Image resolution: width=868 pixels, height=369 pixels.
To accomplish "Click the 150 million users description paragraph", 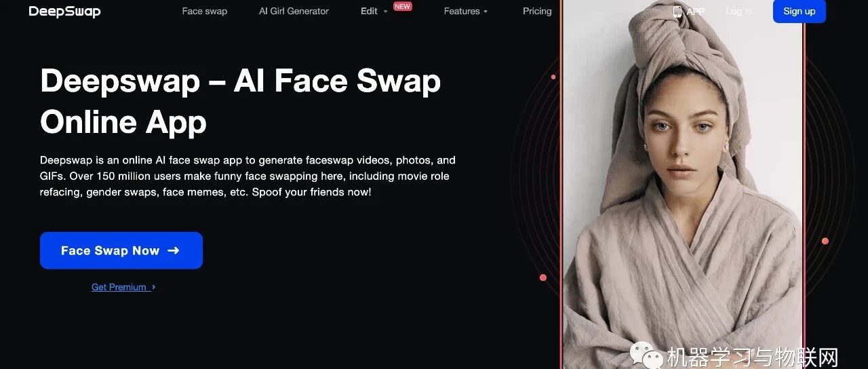I will coord(248,176).
